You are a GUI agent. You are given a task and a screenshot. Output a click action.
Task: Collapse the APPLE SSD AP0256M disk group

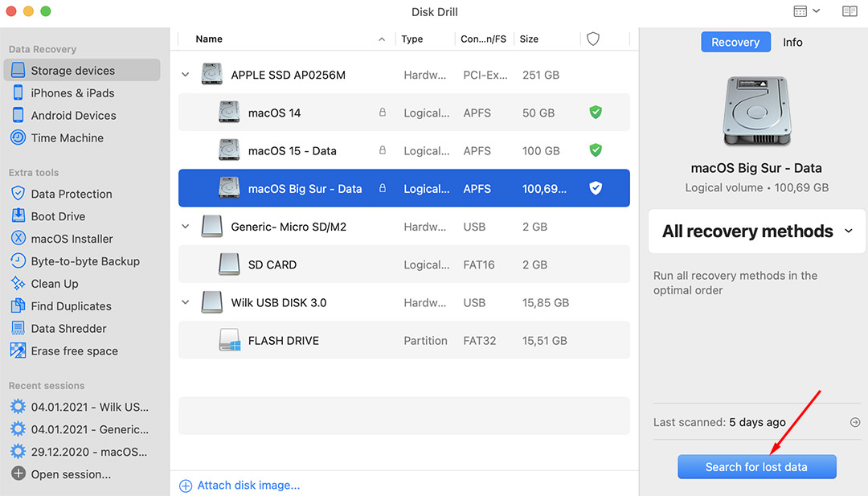tap(186, 74)
